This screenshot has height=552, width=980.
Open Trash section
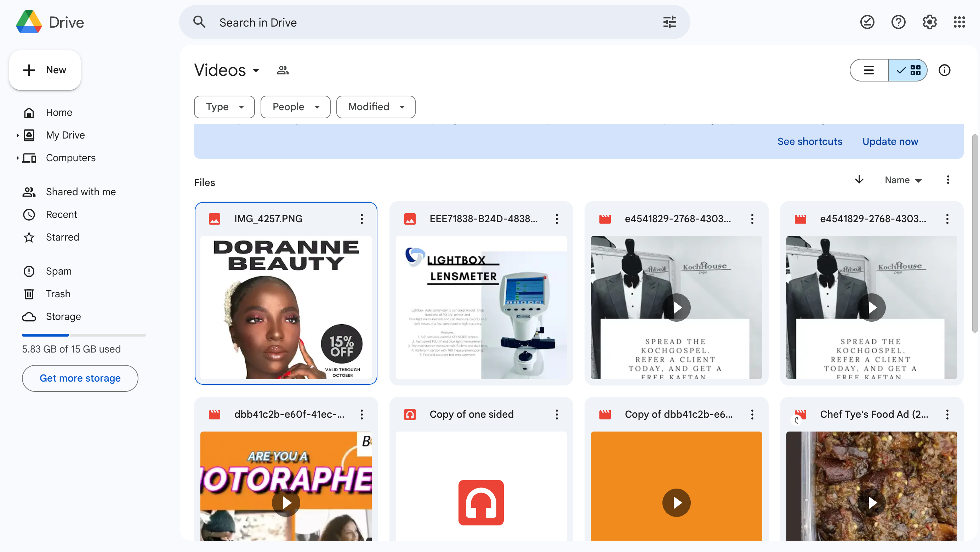point(58,294)
